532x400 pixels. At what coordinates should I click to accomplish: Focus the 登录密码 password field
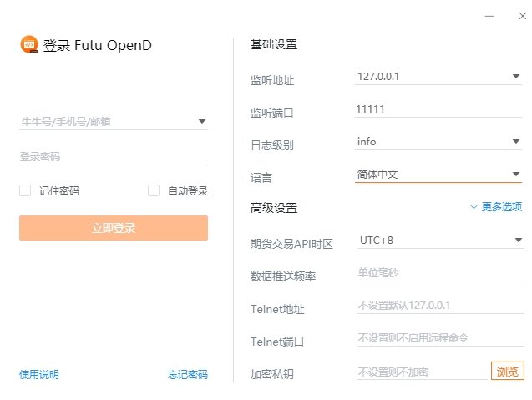pyautogui.click(x=113, y=156)
